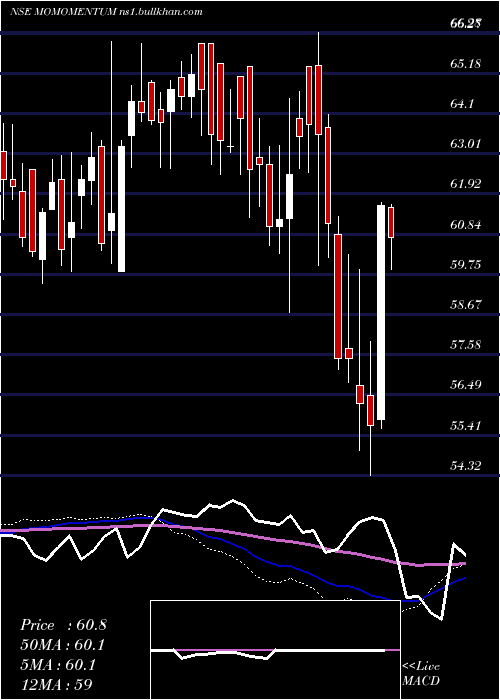This screenshot has height=700, width=500.
Task: Click the 64.1 price axis label
Action: coord(462,104)
